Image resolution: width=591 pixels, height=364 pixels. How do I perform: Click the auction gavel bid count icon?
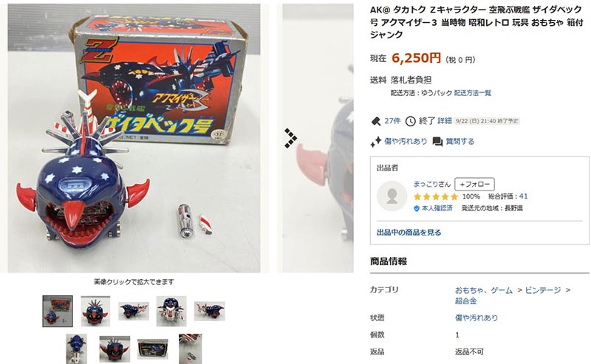376,121
